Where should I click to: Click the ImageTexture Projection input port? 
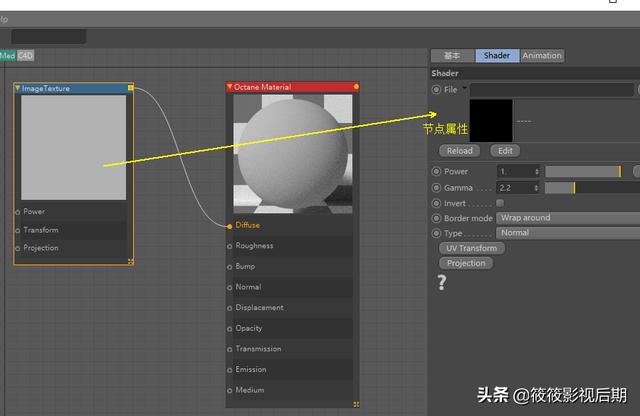(18, 248)
